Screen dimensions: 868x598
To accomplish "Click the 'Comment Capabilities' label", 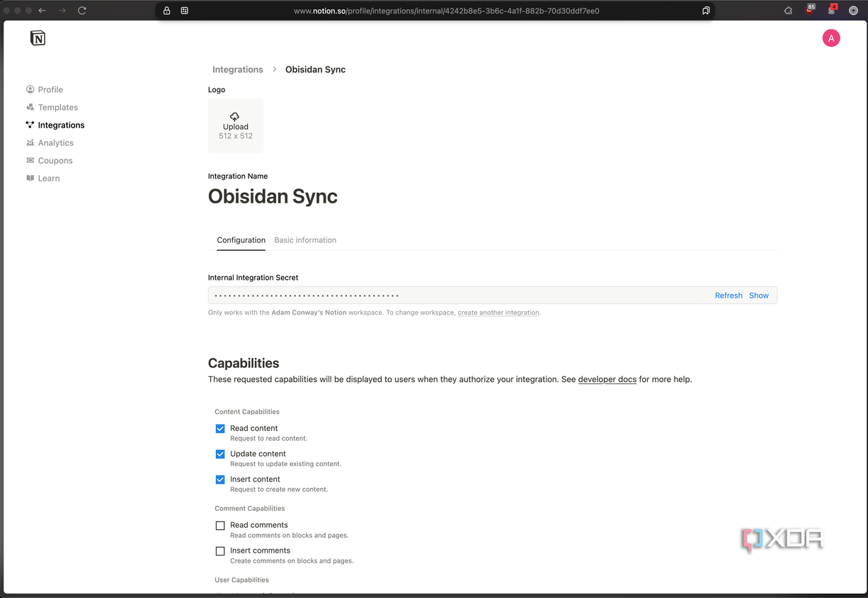I will point(250,509).
